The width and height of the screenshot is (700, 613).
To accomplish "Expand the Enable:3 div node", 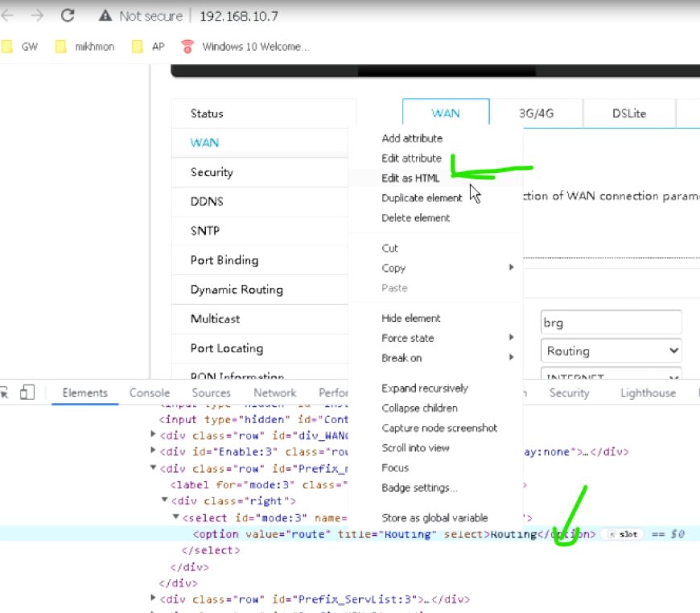I will [x=153, y=450].
